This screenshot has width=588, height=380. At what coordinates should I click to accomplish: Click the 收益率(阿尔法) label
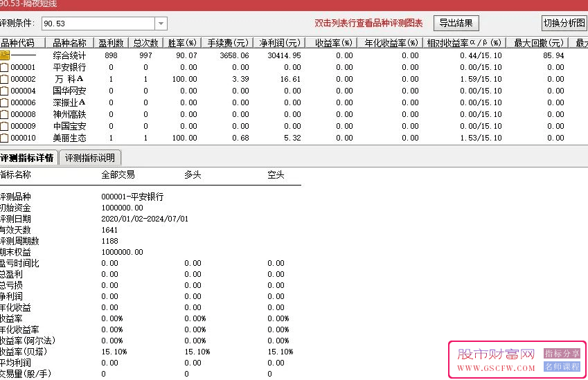coord(28,341)
